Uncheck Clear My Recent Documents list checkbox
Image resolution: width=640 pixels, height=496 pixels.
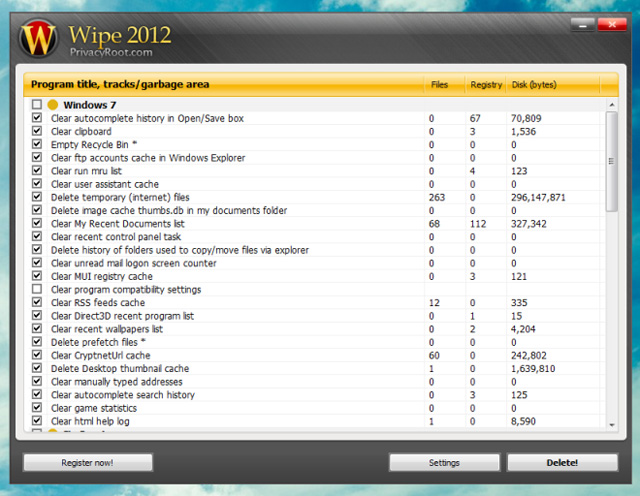(37, 223)
